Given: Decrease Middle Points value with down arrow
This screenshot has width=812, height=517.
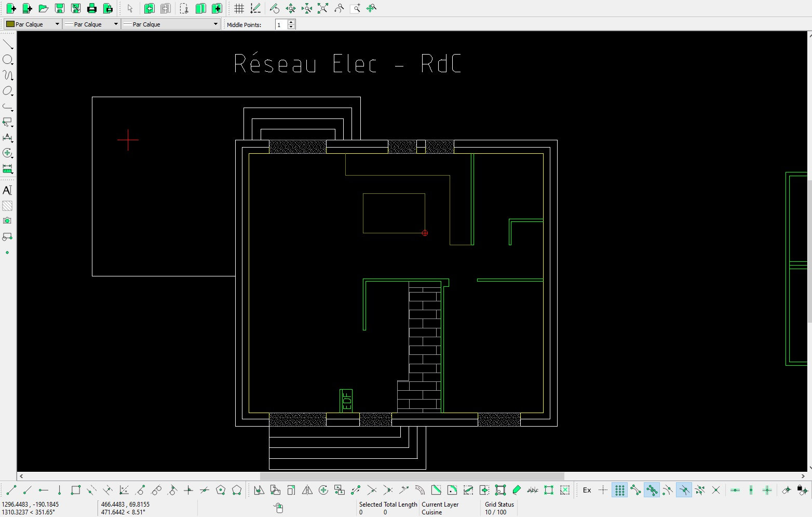Looking at the screenshot, I should [291, 26].
